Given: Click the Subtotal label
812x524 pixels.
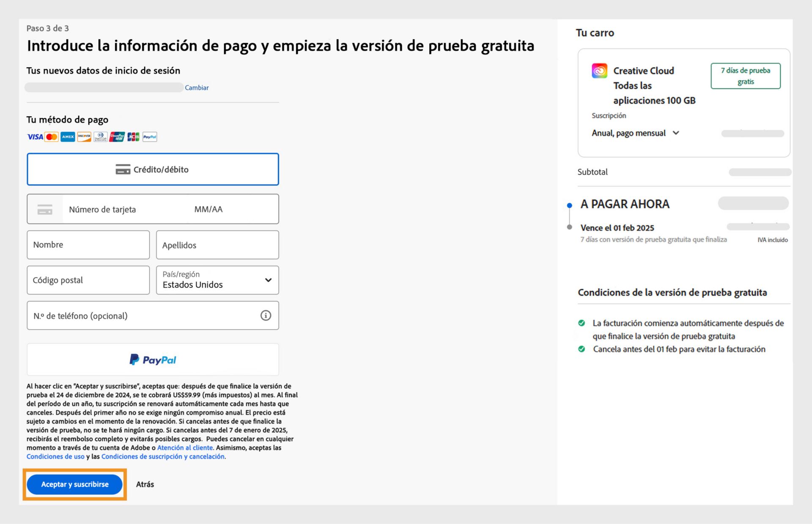Looking at the screenshot, I should pos(593,172).
